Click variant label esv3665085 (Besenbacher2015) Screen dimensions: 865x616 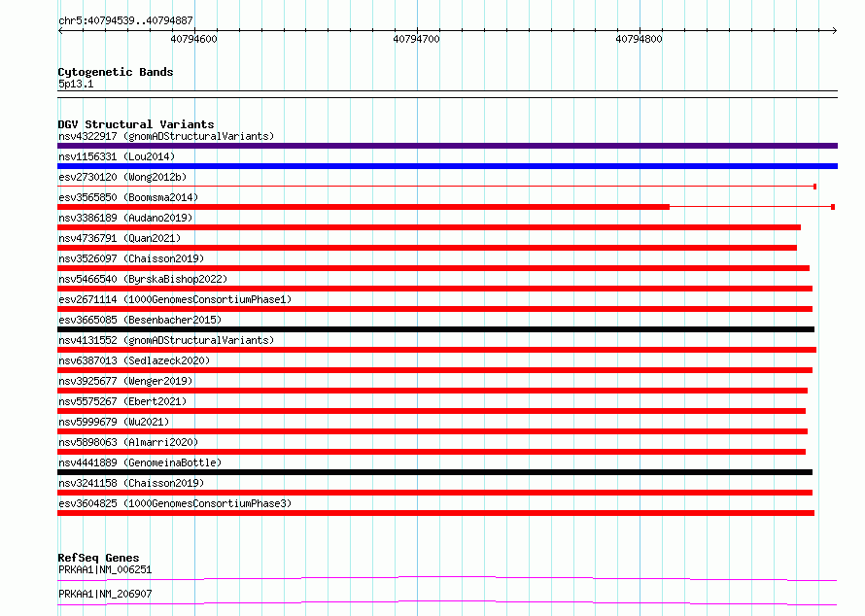coord(140,320)
